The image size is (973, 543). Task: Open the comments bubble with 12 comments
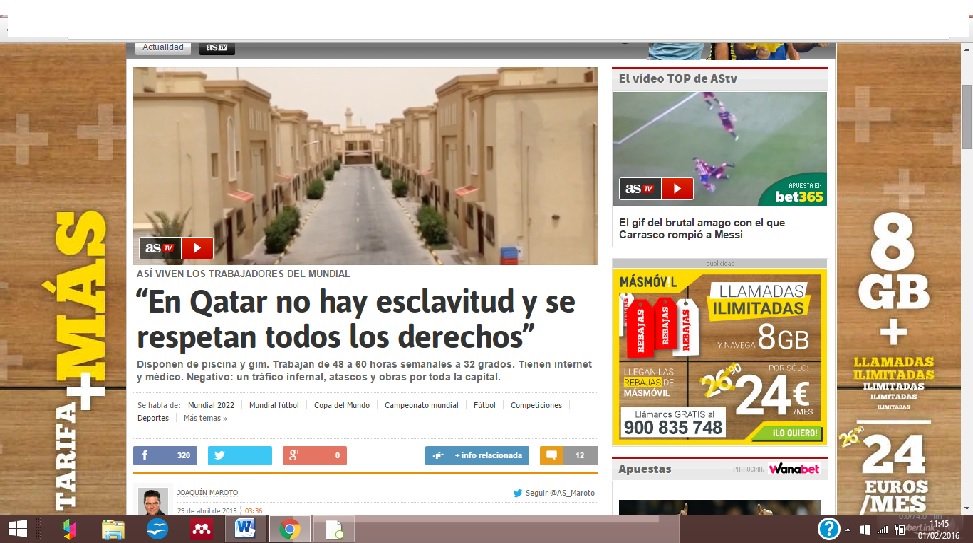click(x=568, y=455)
